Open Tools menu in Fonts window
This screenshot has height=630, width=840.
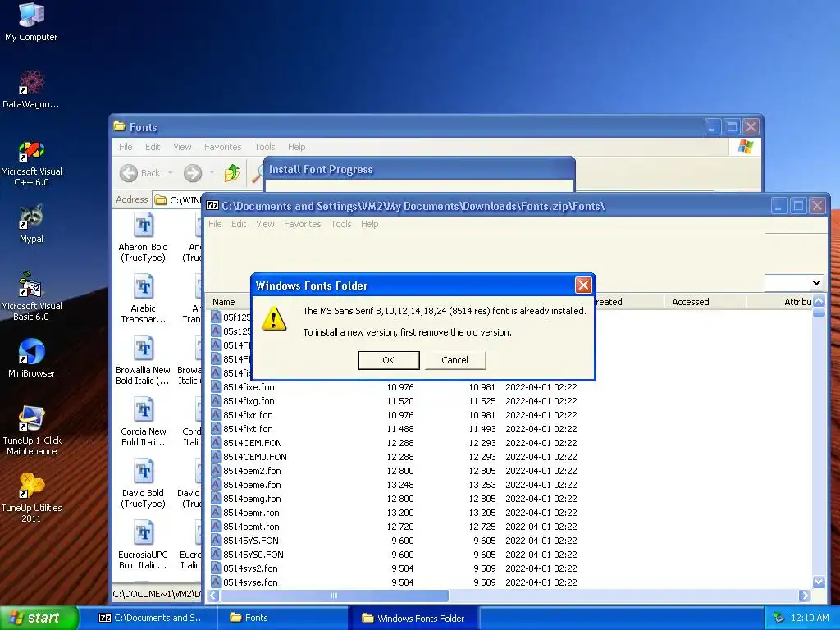pyautogui.click(x=265, y=147)
